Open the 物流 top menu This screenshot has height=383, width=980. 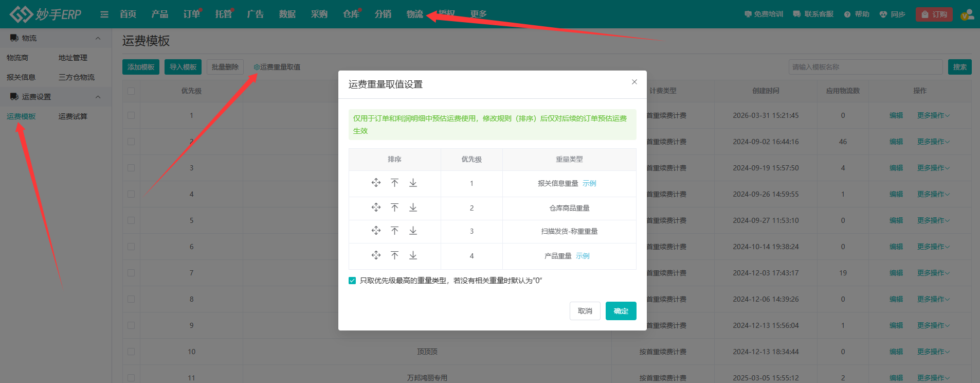[415, 14]
